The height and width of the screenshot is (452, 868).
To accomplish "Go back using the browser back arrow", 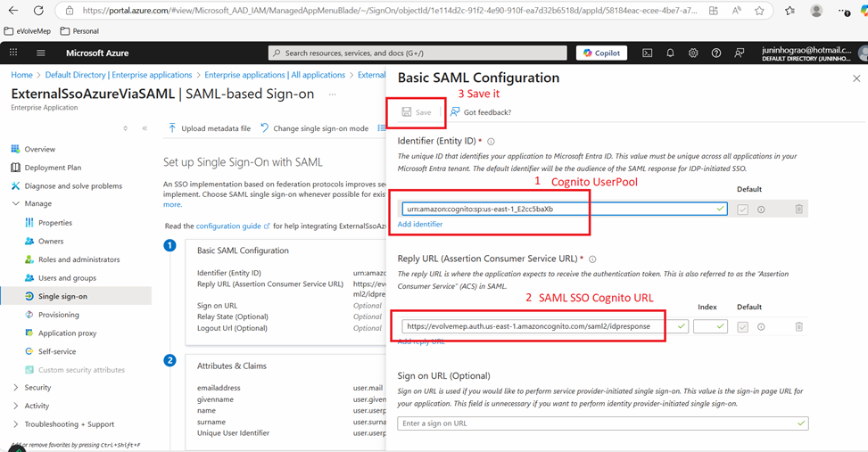I will (13, 11).
